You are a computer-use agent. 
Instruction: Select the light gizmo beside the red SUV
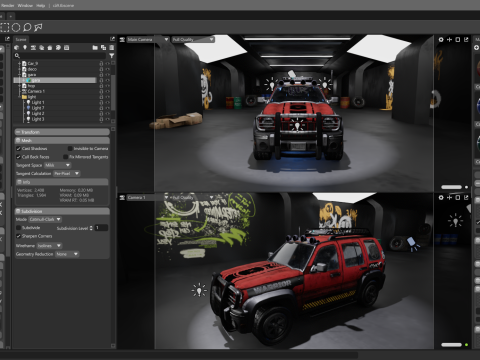[x=199, y=290]
